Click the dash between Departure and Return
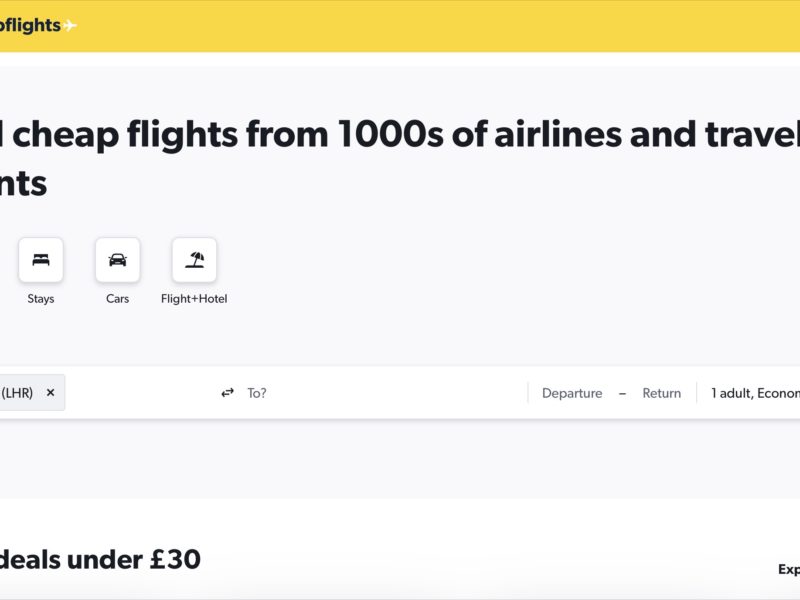The image size is (800, 600). click(x=622, y=393)
